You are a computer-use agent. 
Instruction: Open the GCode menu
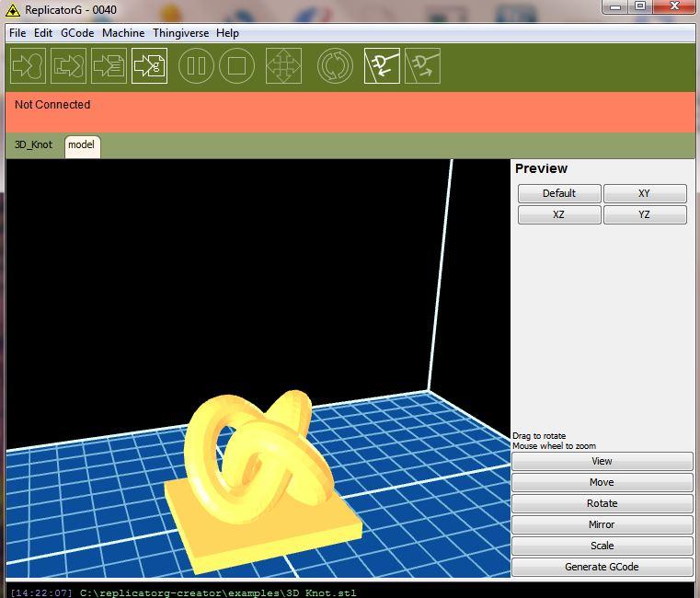pyautogui.click(x=77, y=33)
